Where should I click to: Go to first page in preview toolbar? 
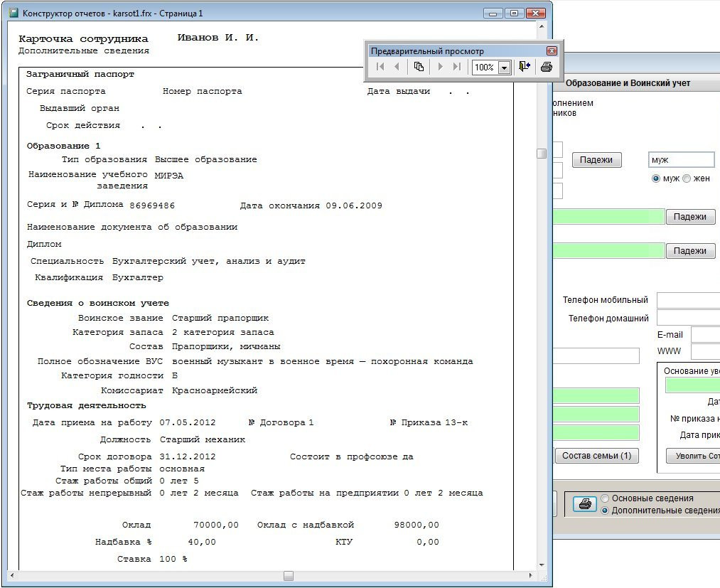pos(380,67)
